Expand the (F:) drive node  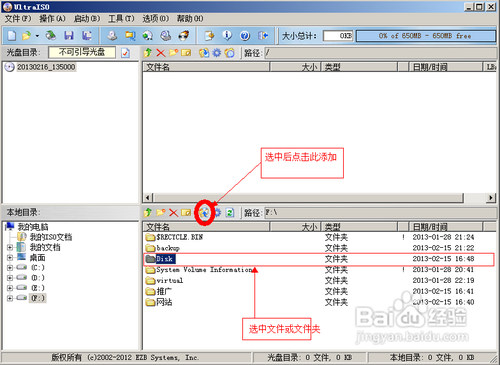pos(10,298)
